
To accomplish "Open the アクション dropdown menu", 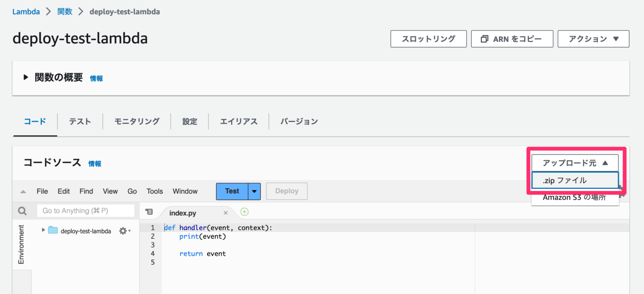I will 593,39.
